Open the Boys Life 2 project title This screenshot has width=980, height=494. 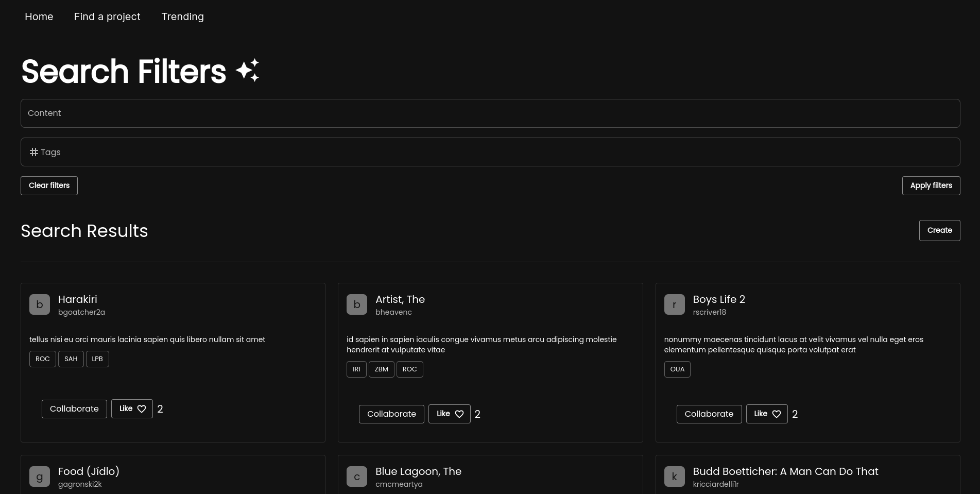[719, 299]
